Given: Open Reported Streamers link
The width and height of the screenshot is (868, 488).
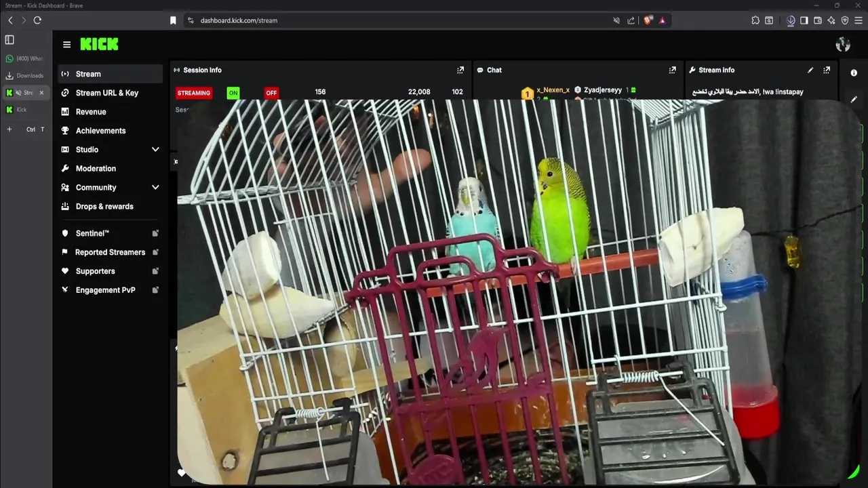Looking at the screenshot, I should click(x=110, y=252).
